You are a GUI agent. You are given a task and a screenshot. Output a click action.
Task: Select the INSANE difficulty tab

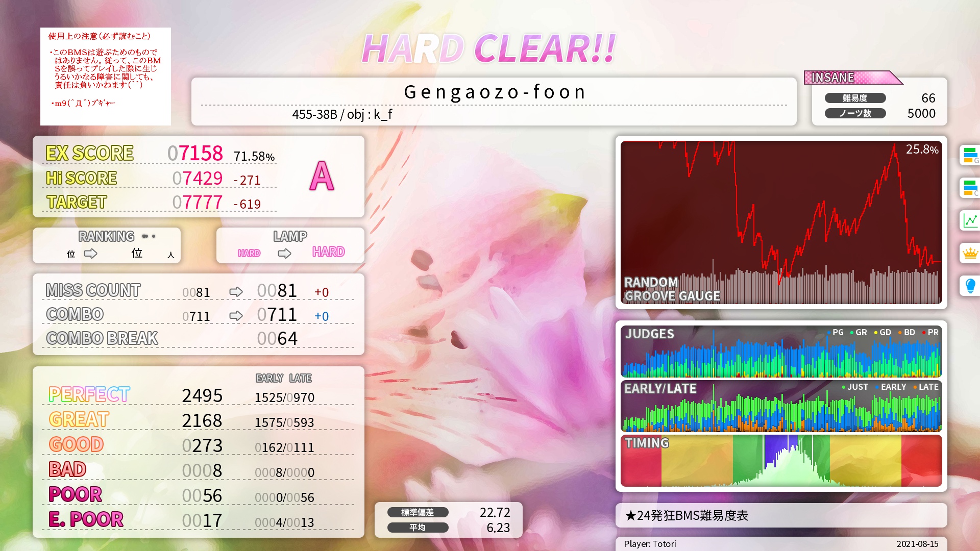(x=852, y=78)
